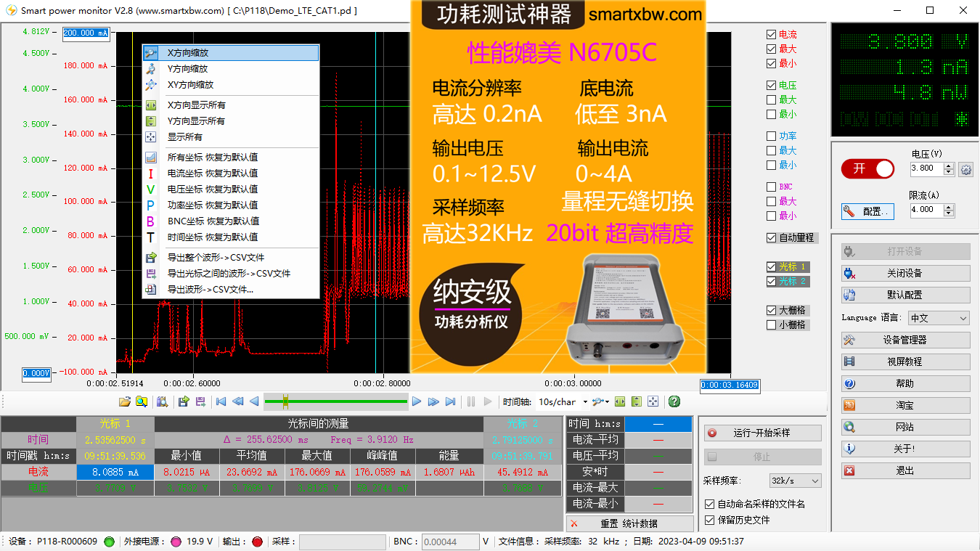Image resolution: width=980 pixels, height=551 pixels.
Task: Click the fast rewind double-arrow button
Action: [238, 401]
